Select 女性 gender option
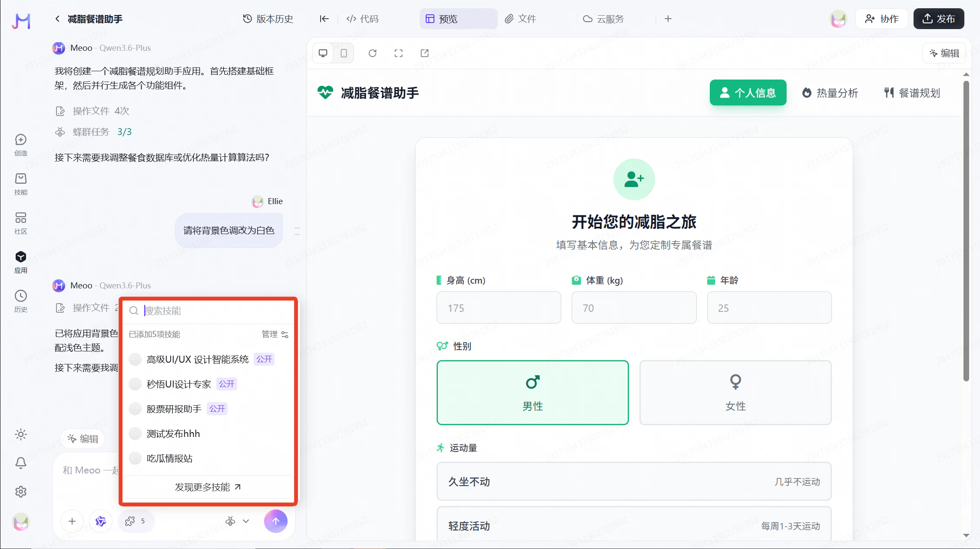This screenshot has height=549, width=980. [735, 392]
